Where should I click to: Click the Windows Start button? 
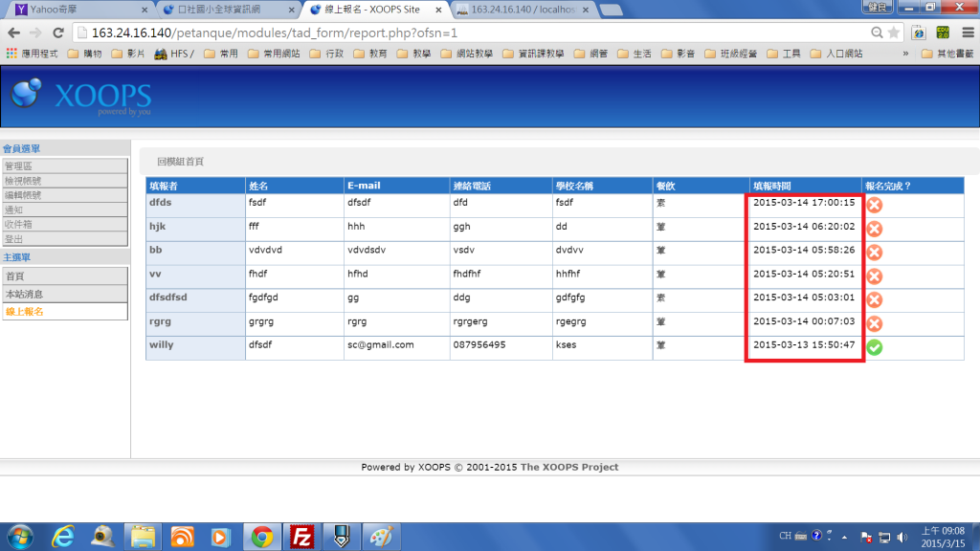[x=18, y=537]
